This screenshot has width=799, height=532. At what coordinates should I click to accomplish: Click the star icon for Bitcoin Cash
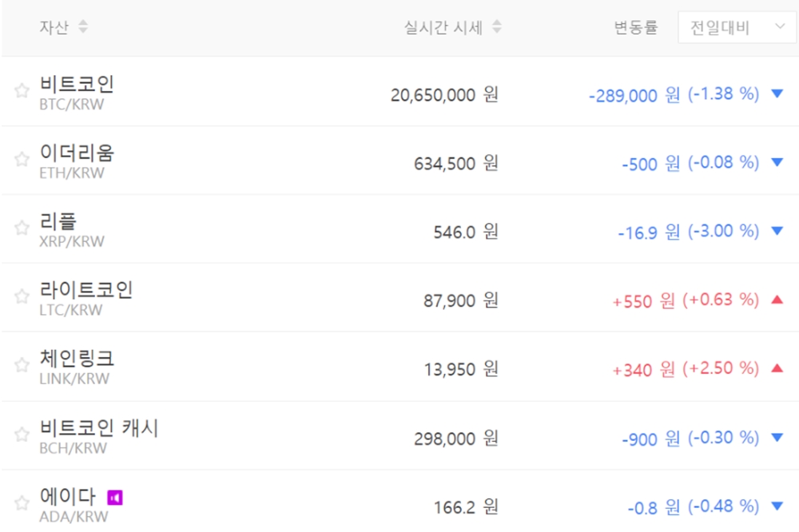[22, 435]
